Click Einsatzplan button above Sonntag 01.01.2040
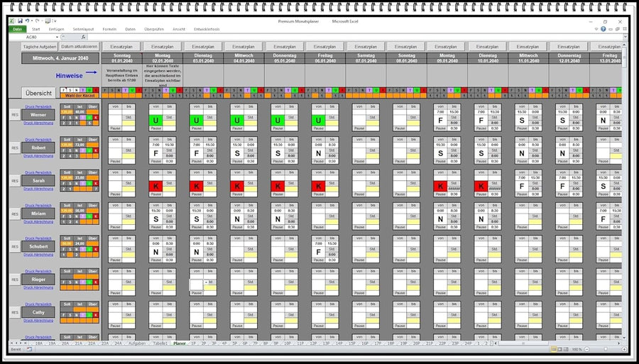The image size is (639, 364). point(121,46)
